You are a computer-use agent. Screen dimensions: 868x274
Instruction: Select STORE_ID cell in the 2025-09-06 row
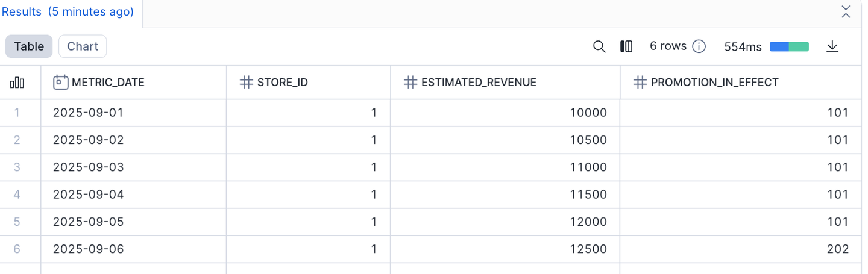(x=309, y=249)
